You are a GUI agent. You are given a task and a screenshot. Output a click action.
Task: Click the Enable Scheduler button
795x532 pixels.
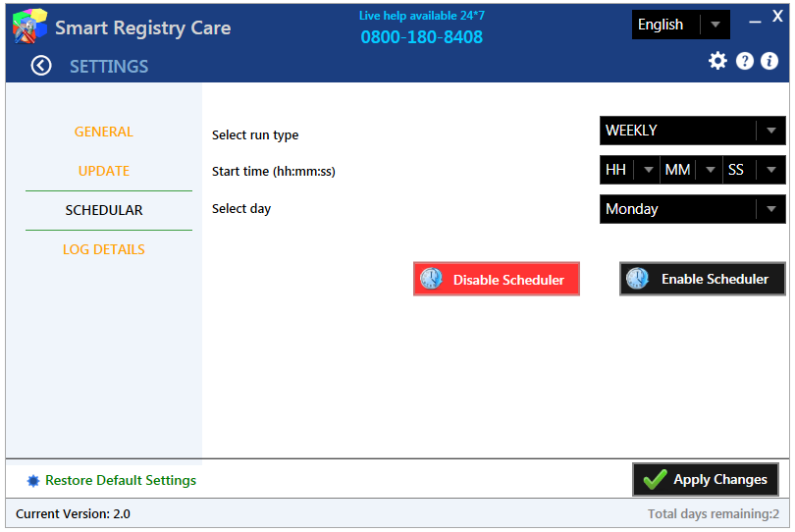(x=702, y=279)
